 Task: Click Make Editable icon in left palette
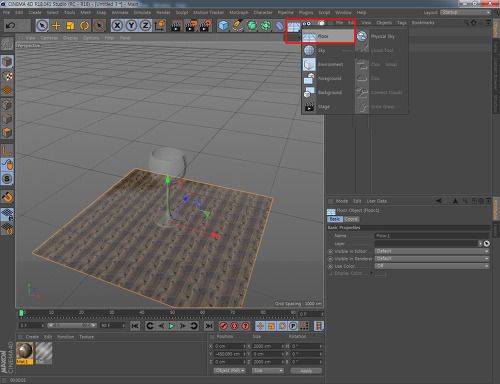pos(7,44)
